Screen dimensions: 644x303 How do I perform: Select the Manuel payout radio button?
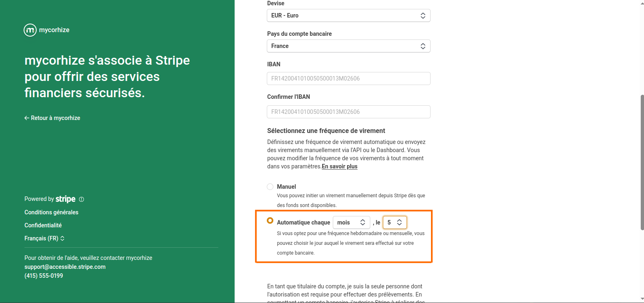click(270, 187)
